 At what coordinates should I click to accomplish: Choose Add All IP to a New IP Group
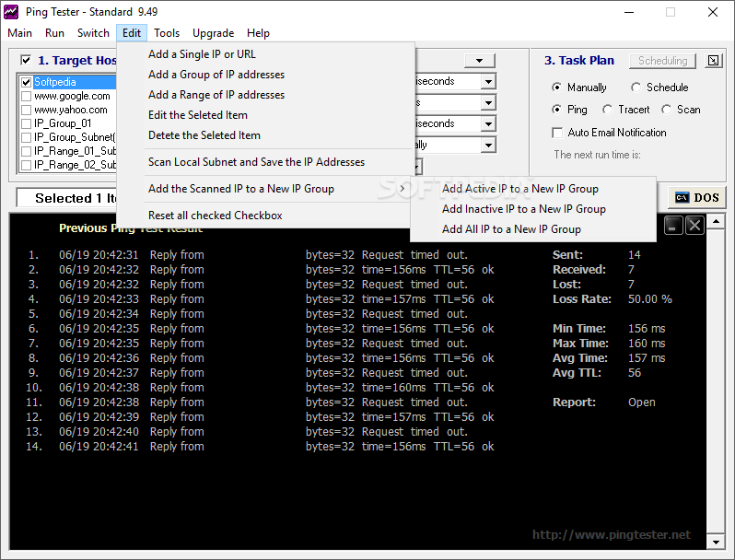pos(533,228)
